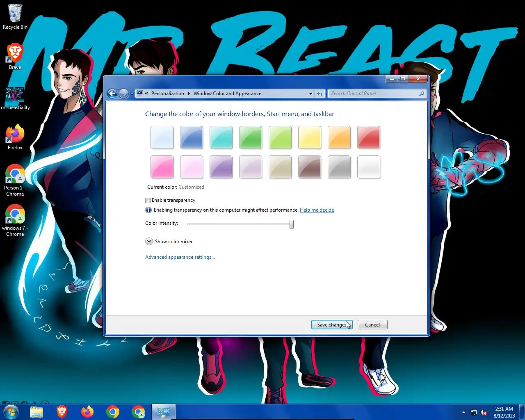The image size is (525, 420).
Task: Select the purple Violet color swatch
Action: [221, 167]
